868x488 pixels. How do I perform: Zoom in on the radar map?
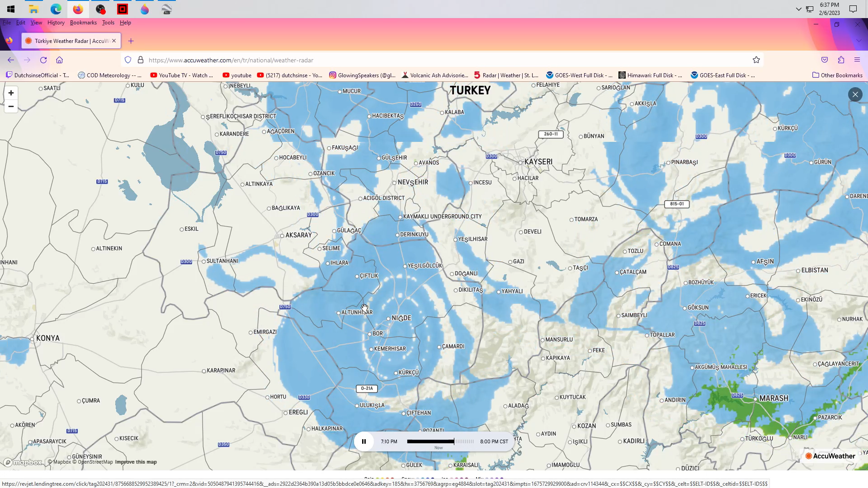pos(11,93)
